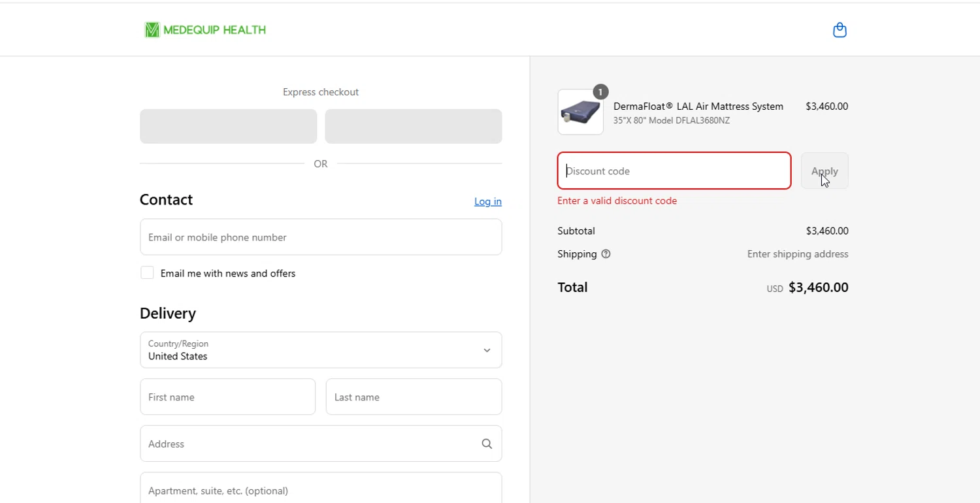Image resolution: width=980 pixels, height=503 pixels.
Task: Focus the Discount code field
Action: 674,170
